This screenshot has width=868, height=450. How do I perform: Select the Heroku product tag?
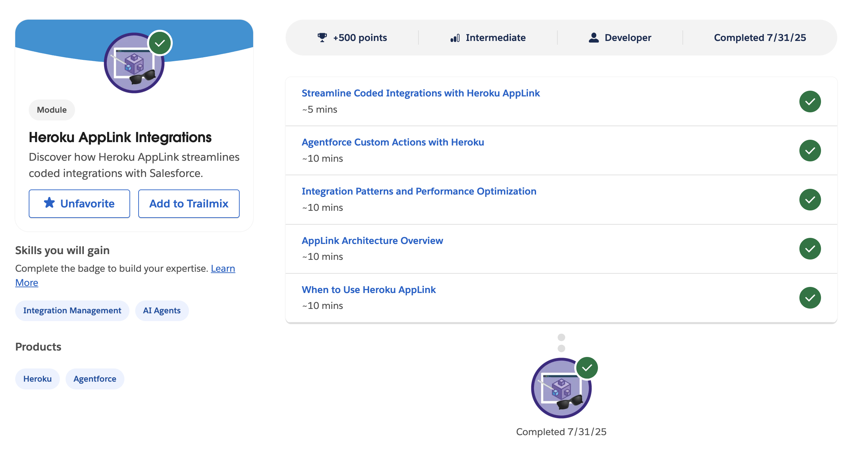[x=37, y=379]
